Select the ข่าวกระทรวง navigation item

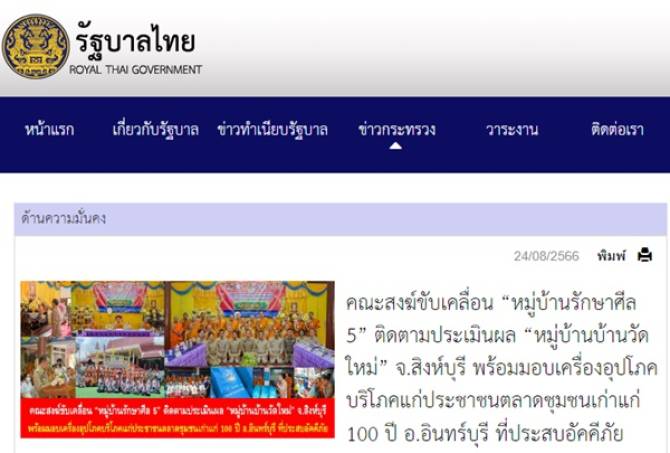pos(397,129)
